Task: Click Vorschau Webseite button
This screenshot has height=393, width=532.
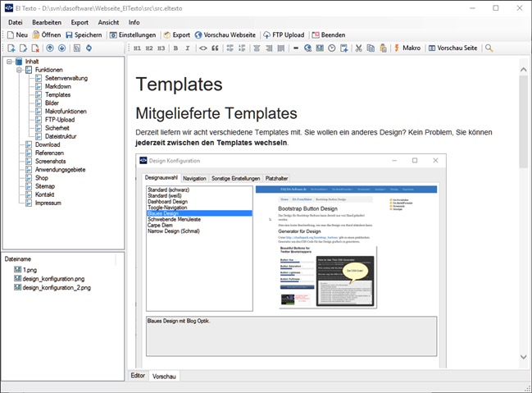Action: coord(225,35)
